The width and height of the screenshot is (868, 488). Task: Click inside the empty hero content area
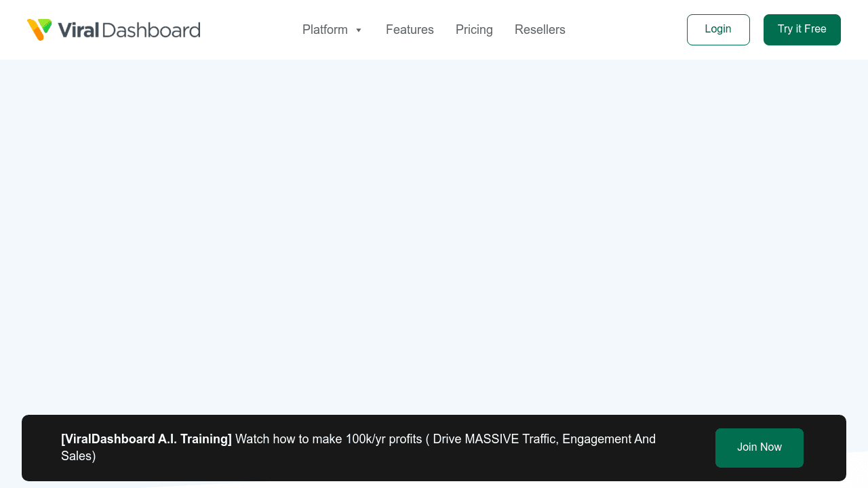click(434, 237)
